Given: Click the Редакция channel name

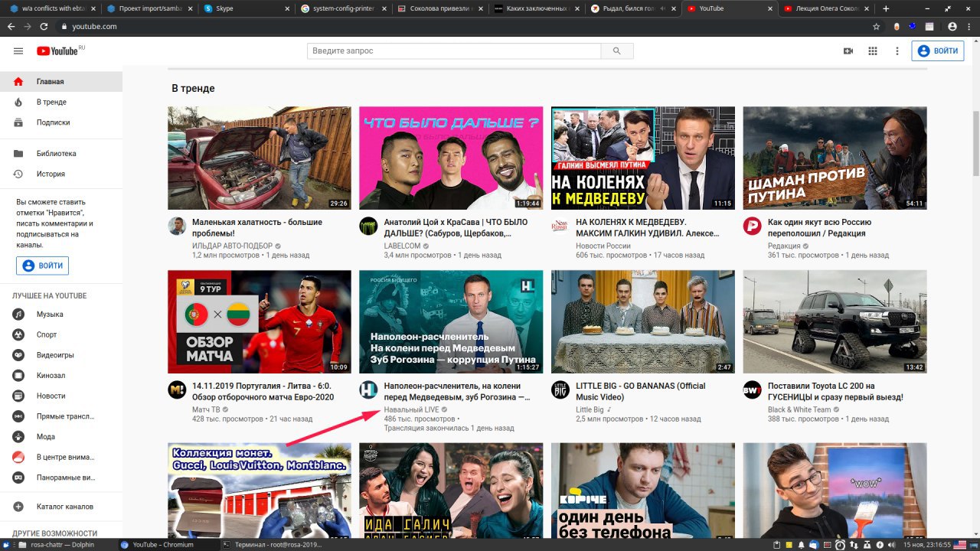Looking at the screenshot, I should (x=784, y=246).
